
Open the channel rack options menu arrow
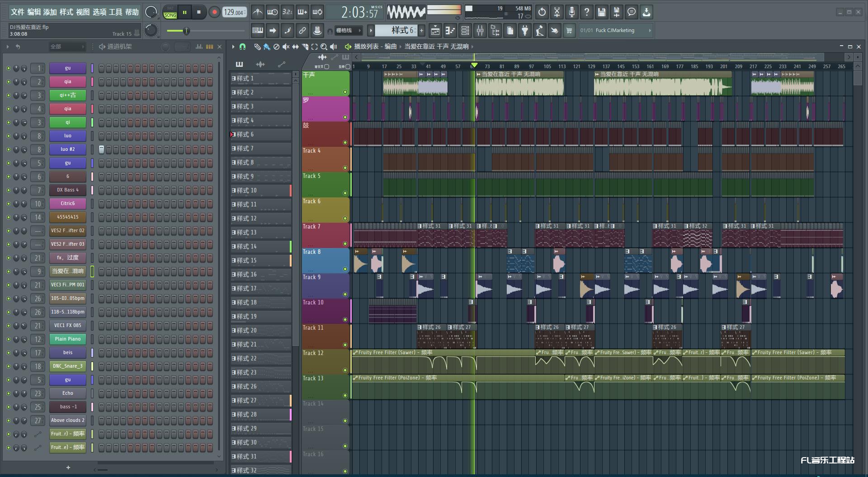8,47
